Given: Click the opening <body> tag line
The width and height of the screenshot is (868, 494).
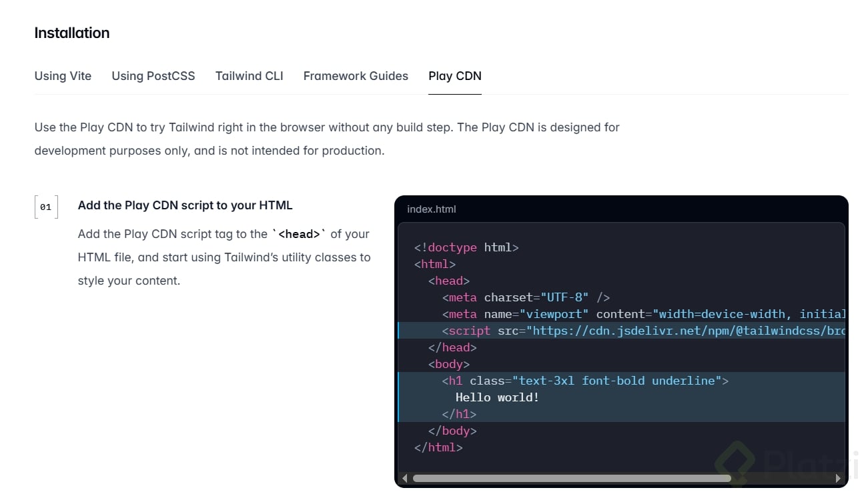Looking at the screenshot, I should point(449,364).
